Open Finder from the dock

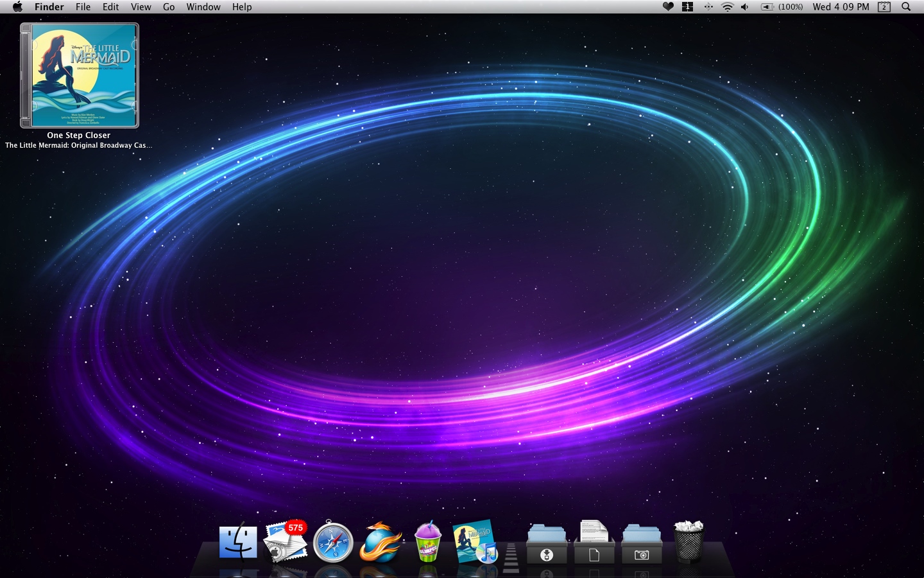coord(238,543)
